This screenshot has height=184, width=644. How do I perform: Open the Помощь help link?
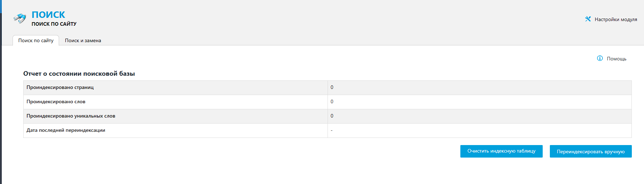tap(616, 59)
